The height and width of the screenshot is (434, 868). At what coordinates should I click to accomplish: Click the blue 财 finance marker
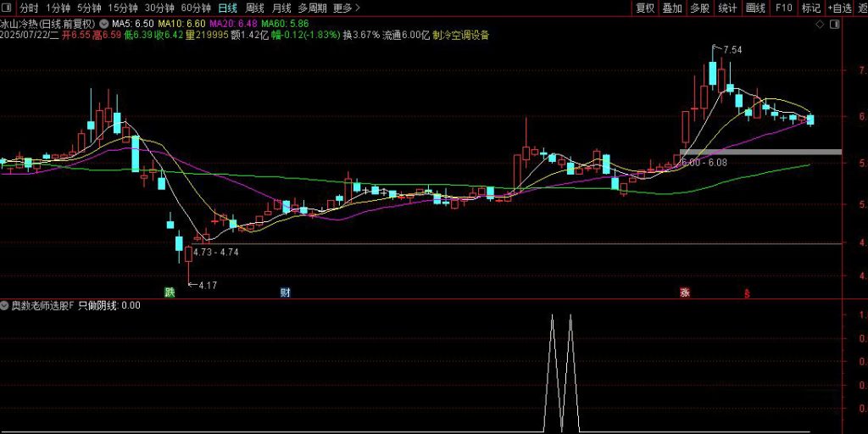coord(286,293)
